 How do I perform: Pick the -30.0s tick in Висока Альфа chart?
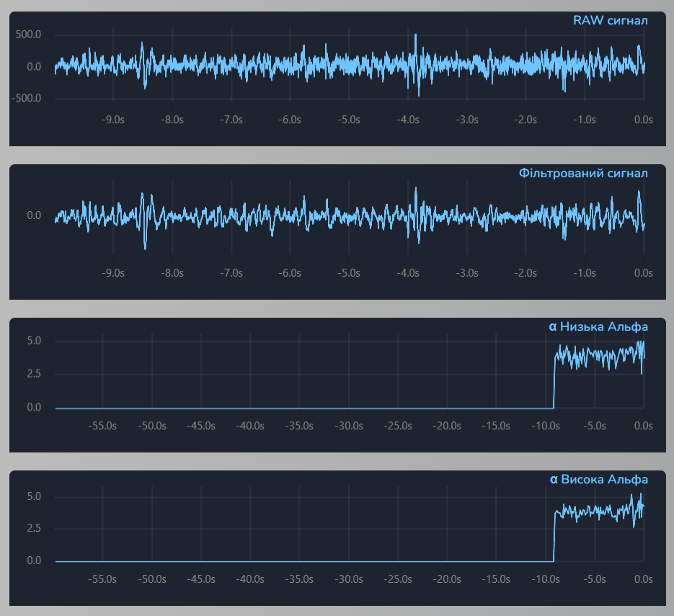click(348, 579)
